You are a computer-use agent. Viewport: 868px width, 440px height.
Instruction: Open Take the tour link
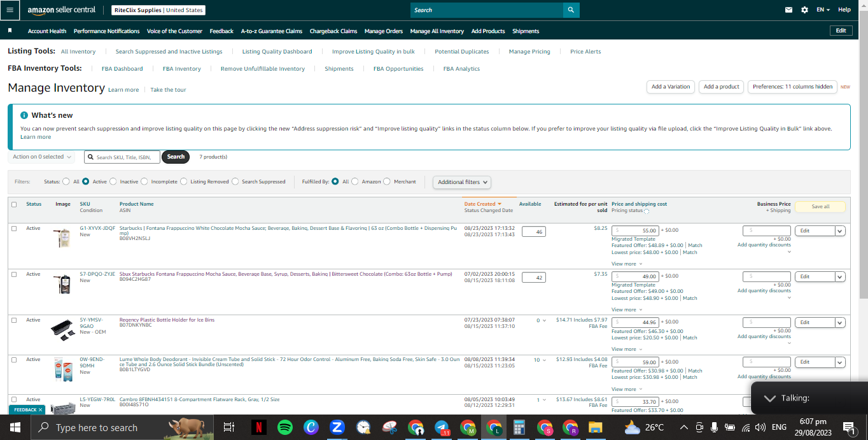point(168,90)
